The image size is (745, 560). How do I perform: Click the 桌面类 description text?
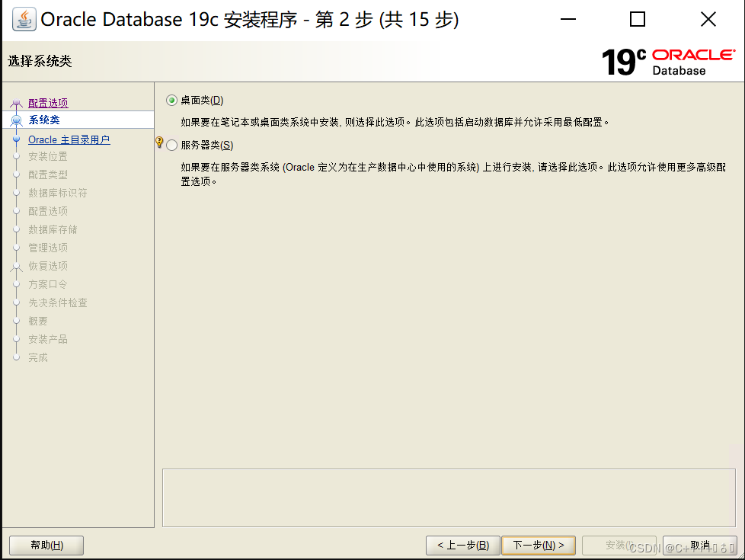pos(395,122)
